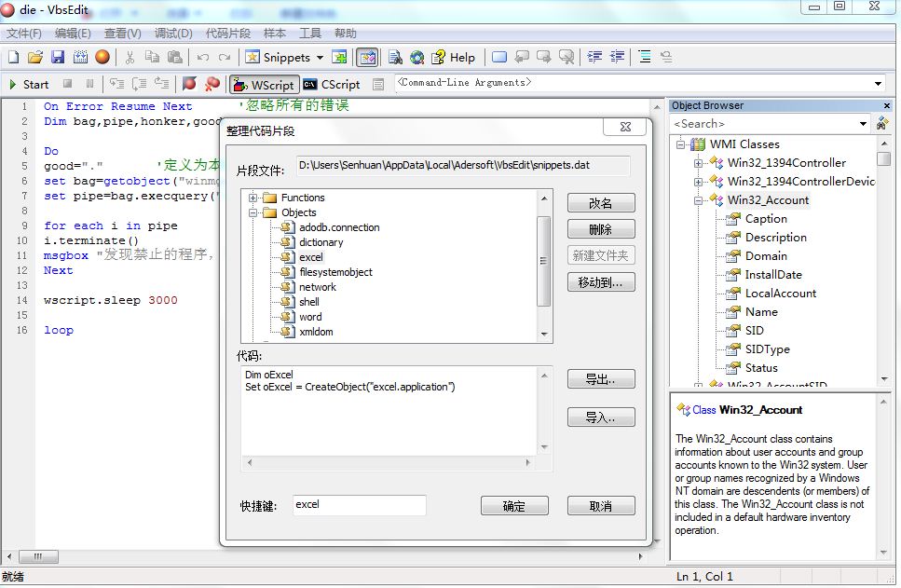Undo the last edit
This screenshot has height=588, width=901.
[203, 57]
